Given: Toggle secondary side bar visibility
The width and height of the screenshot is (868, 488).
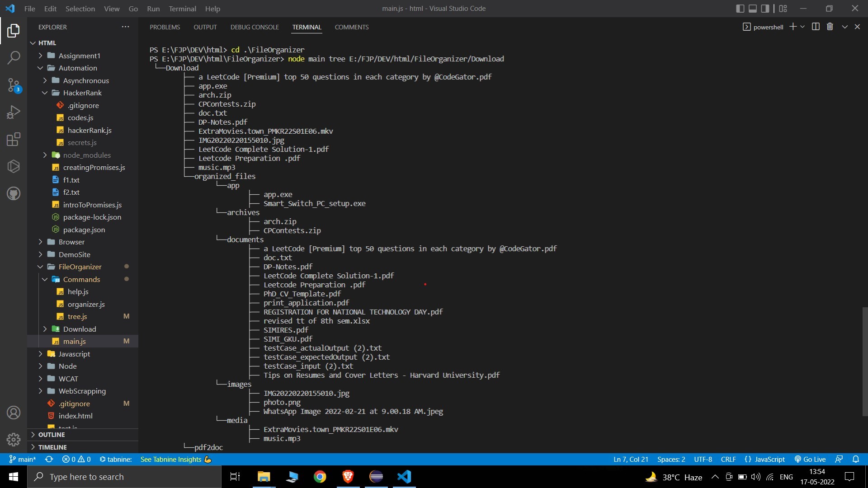Looking at the screenshot, I should point(765,8).
